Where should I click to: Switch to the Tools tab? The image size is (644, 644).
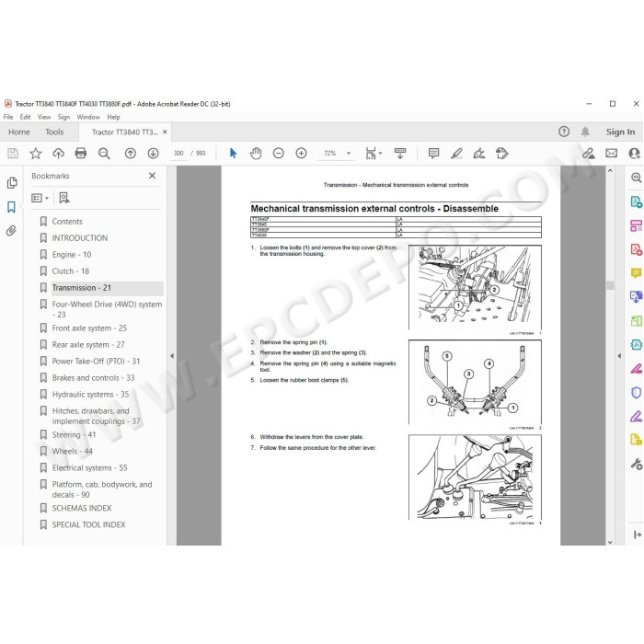54,132
